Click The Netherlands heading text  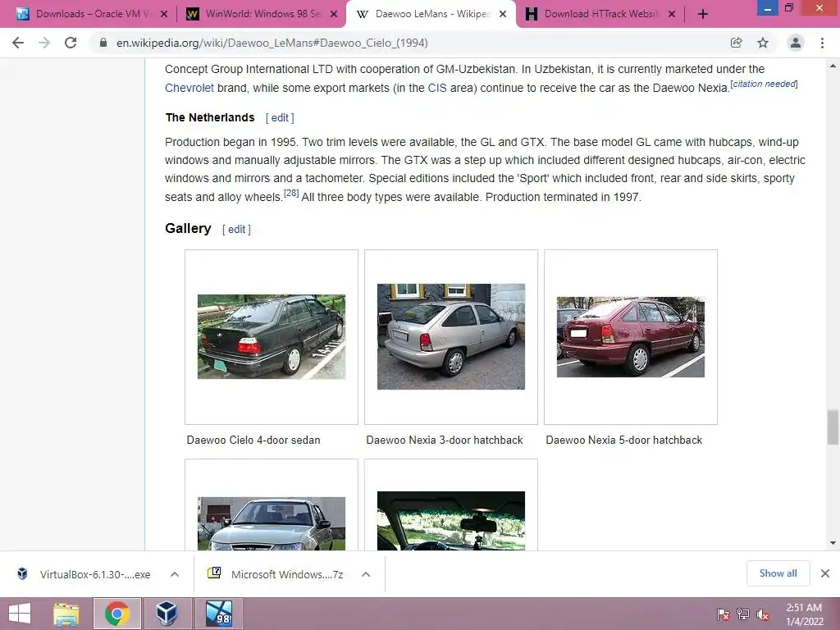point(210,117)
